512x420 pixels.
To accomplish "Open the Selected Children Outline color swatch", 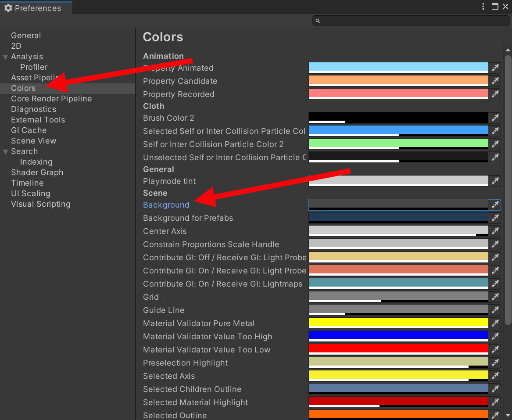I will pos(398,389).
